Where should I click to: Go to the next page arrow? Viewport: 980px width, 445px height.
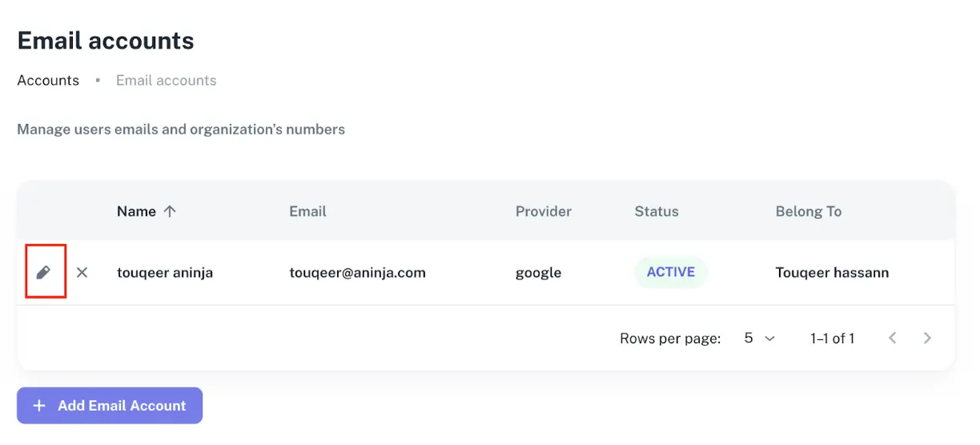point(927,339)
